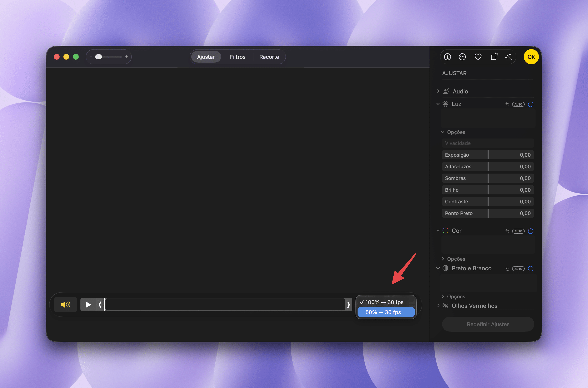The width and height of the screenshot is (588, 388).
Task: Click the rotate image icon
Action: tap(494, 57)
